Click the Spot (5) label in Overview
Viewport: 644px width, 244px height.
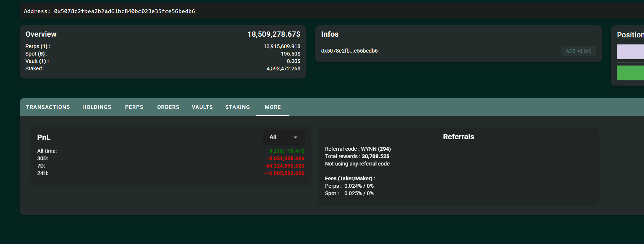(x=36, y=54)
